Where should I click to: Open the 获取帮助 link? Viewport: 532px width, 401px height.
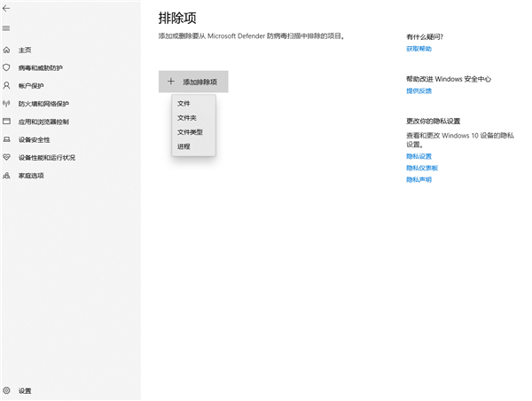coord(419,49)
